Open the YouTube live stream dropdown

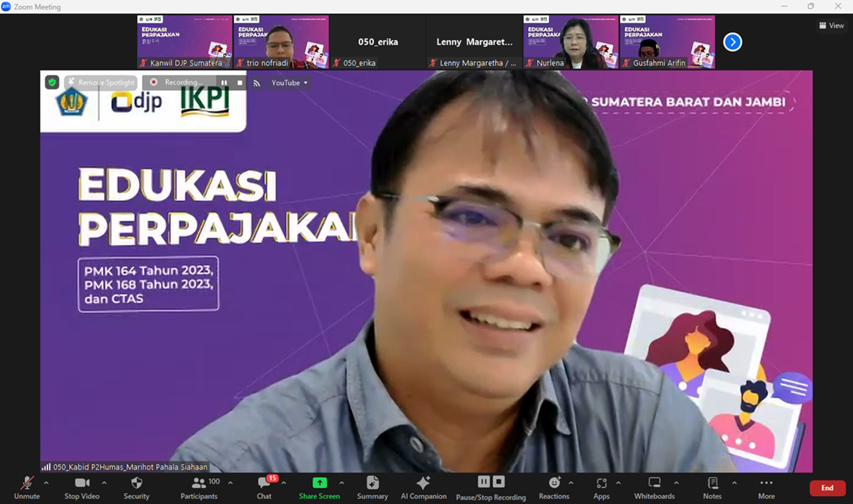pyautogui.click(x=289, y=83)
